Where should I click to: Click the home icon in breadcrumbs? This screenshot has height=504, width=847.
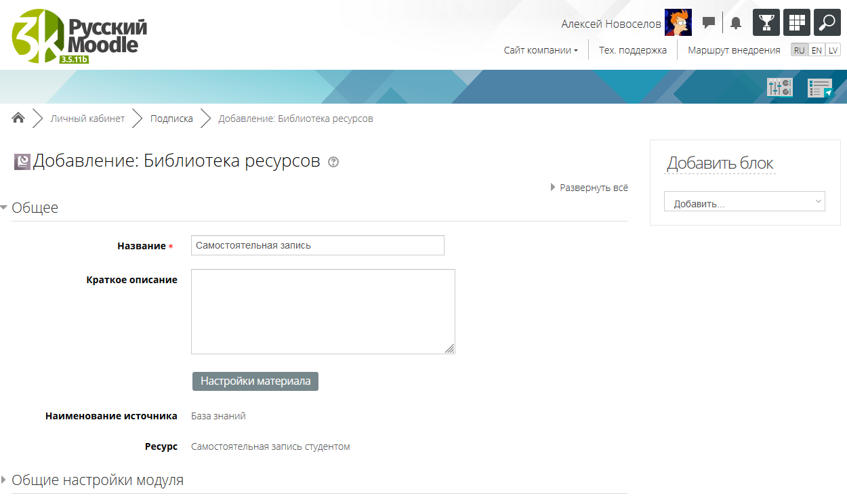pyautogui.click(x=18, y=119)
